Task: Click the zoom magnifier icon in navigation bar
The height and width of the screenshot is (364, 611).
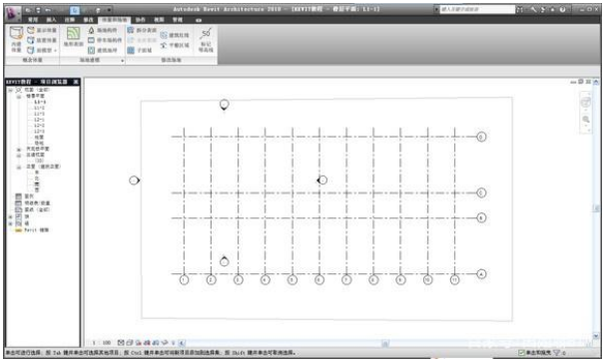Action: point(586,120)
